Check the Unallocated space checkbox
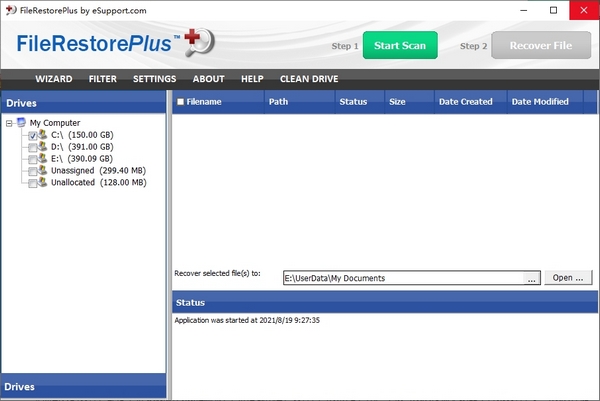Image resolution: width=600 pixels, height=401 pixels. point(33,183)
